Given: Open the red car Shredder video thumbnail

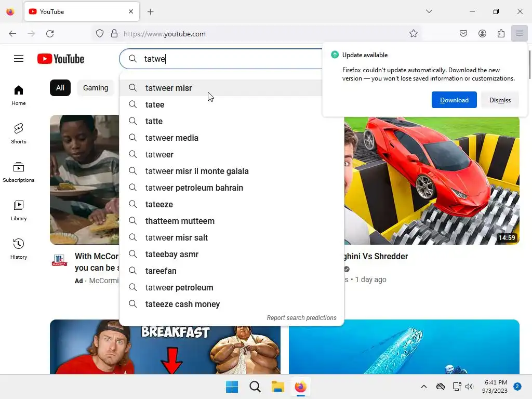Looking at the screenshot, I should pyautogui.click(x=432, y=180).
